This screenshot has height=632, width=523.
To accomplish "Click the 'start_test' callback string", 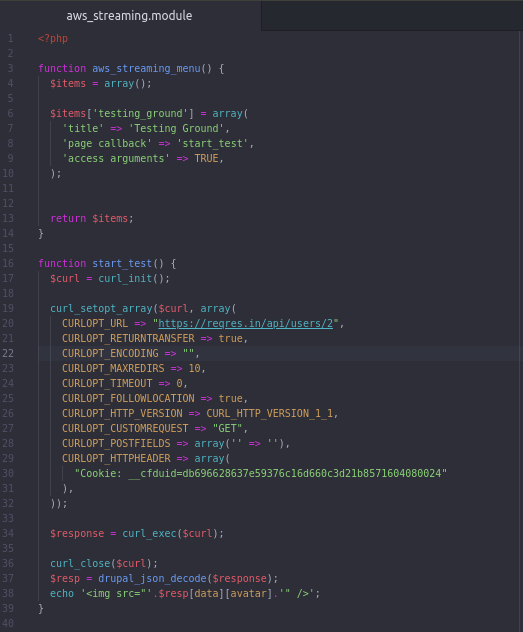I will tap(212, 143).
